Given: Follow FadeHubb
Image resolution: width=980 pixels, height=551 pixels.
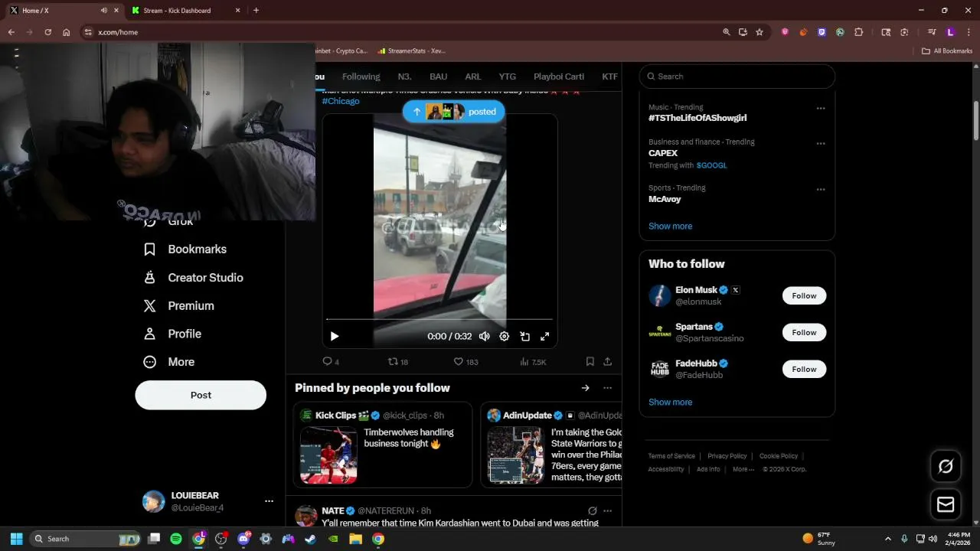Looking at the screenshot, I should 804,369.
